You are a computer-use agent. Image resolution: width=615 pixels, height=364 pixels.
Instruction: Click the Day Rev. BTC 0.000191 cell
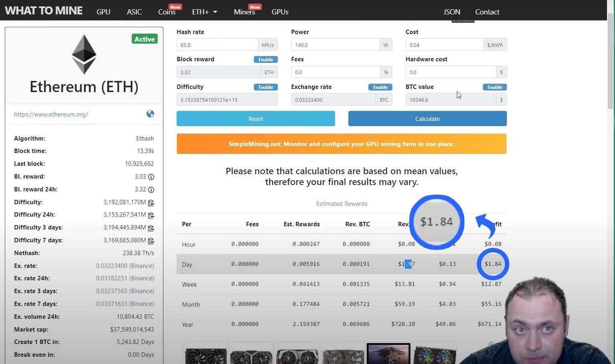point(356,264)
